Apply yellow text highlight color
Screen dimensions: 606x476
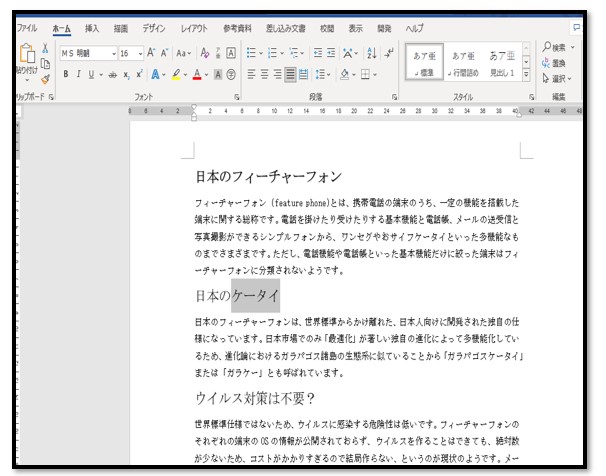176,74
